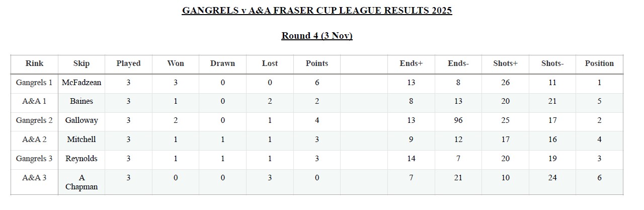Select the Gangrels 3 rink cell
Image resolution: width=644 pixels, height=210 pixels.
pos(34,159)
